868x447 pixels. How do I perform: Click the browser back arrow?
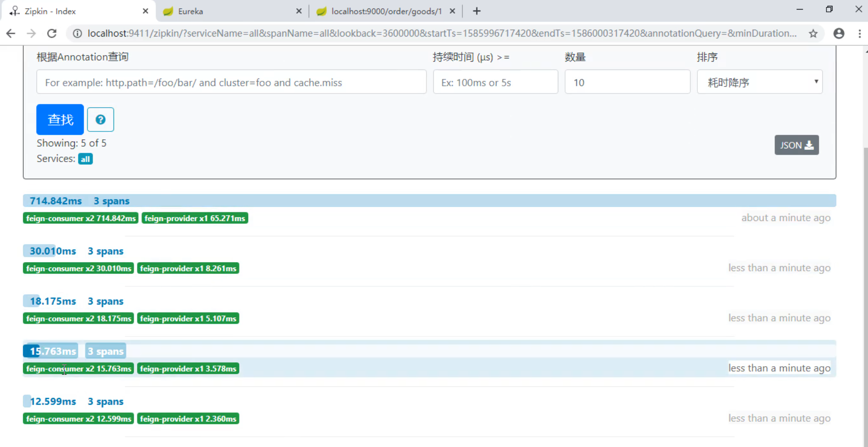pyautogui.click(x=11, y=33)
